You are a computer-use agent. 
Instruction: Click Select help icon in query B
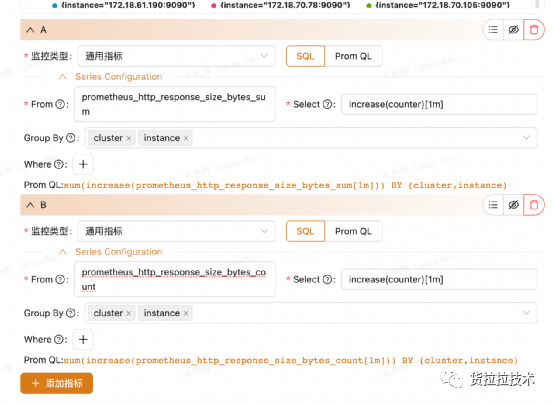pos(327,279)
